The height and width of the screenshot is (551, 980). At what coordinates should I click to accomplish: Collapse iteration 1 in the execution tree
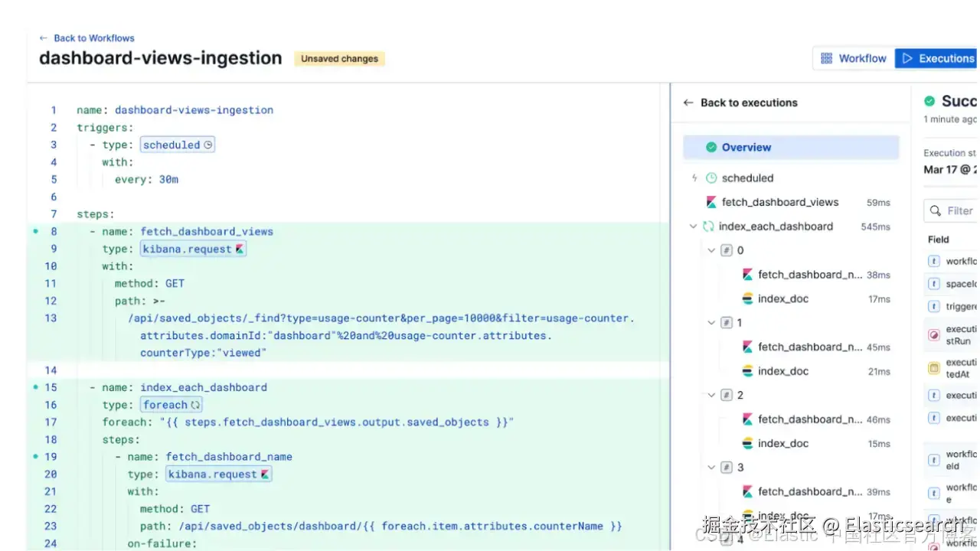tap(712, 323)
